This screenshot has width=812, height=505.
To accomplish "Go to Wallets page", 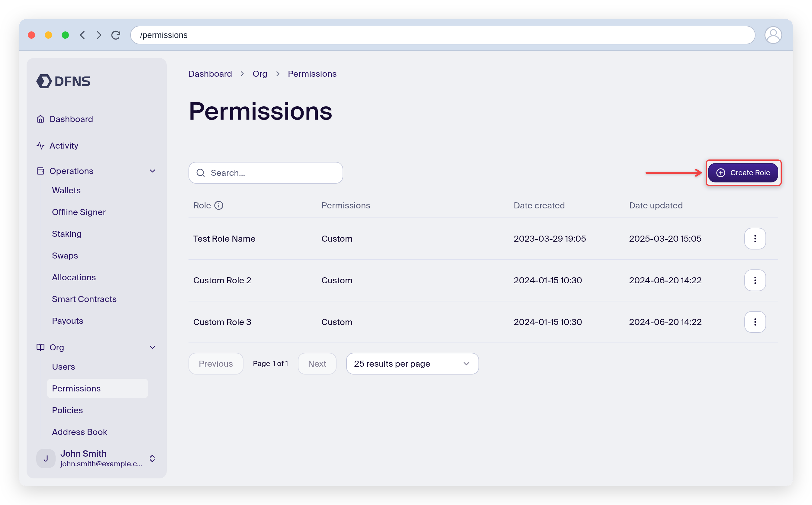I will [66, 190].
